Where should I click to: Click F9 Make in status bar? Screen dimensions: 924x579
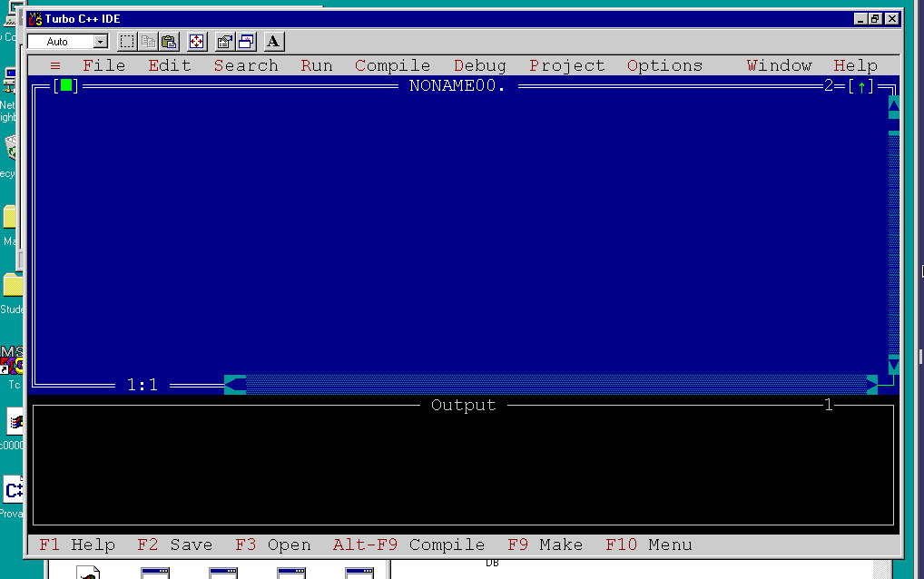coord(546,545)
